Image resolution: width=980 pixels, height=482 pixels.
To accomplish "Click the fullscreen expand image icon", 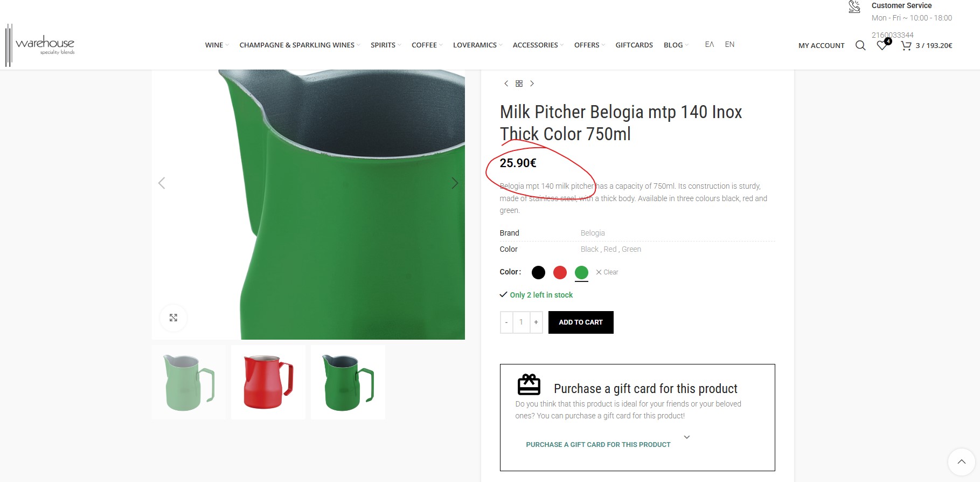I will [x=173, y=318].
